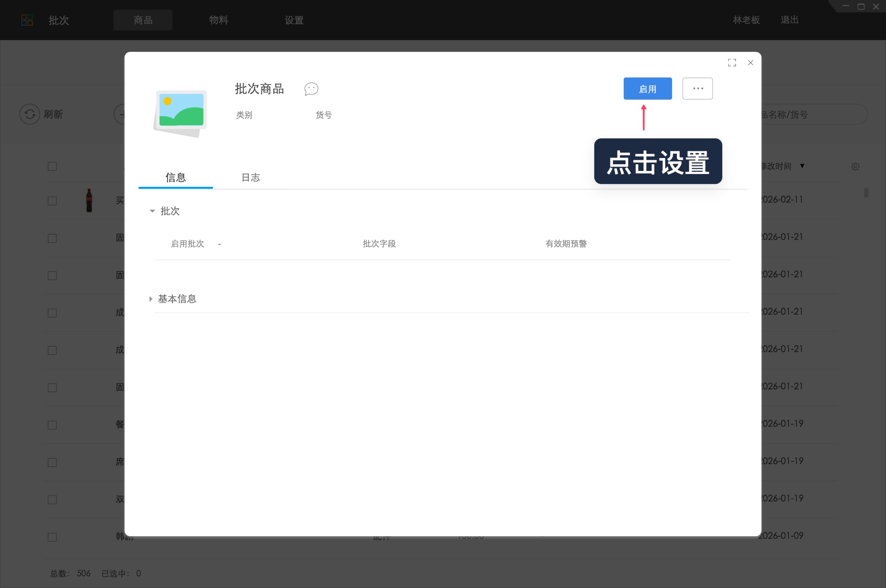Open the 修改时间 sort dropdown arrow
The height and width of the screenshot is (588, 886).
801,166
